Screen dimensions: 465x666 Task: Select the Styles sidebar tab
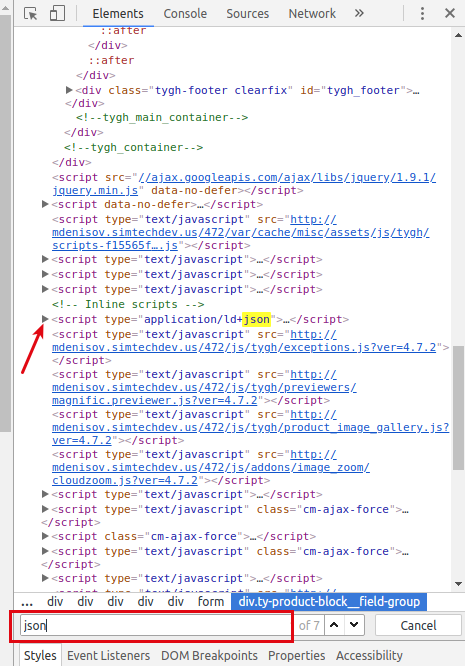coord(40,655)
